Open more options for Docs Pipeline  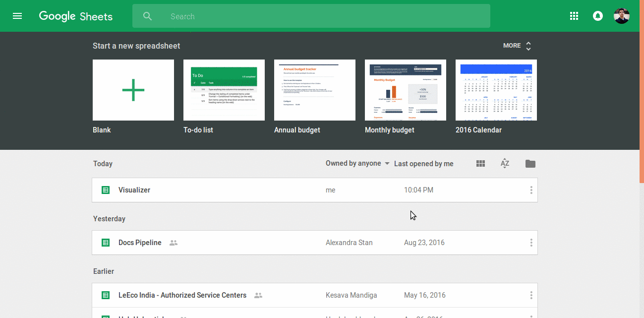(x=531, y=243)
